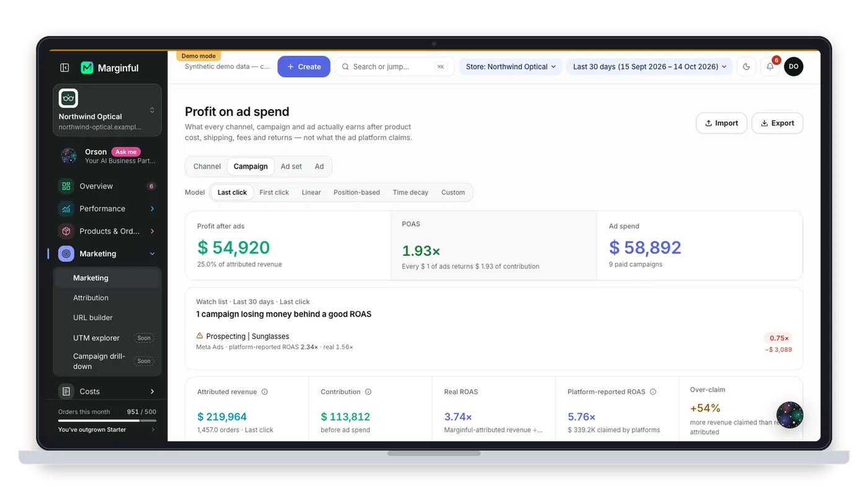Collapse the Marketing section chevron
Screen dimensions: 868x500
[153, 253]
